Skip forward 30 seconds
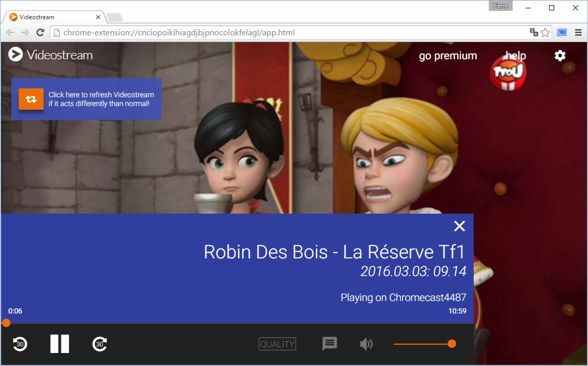588x366 pixels. [x=100, y=344]
